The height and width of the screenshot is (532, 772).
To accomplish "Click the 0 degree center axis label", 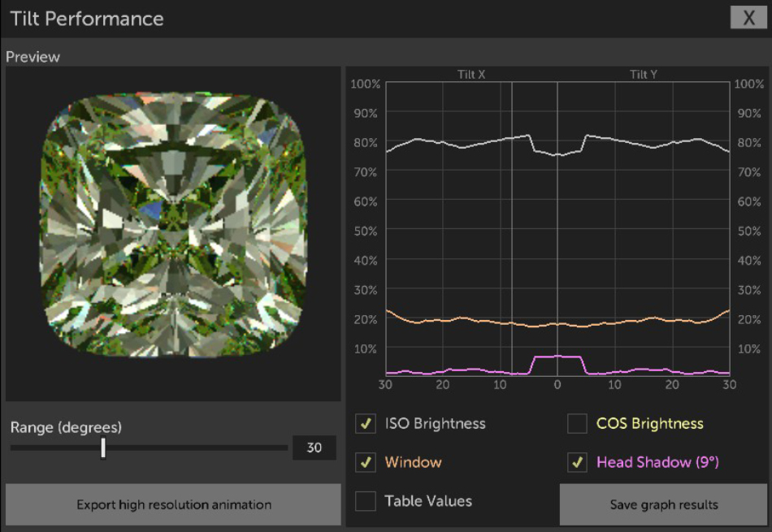I will [557, 384].
